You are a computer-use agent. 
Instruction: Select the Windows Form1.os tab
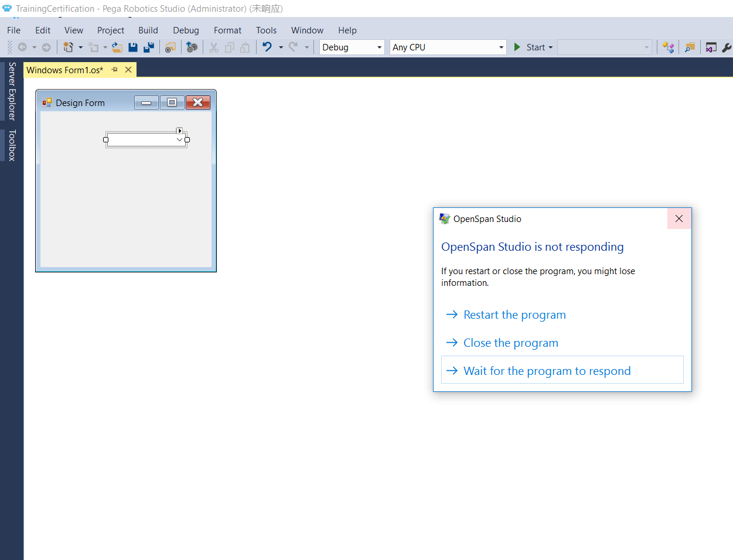tap(64, 70)
